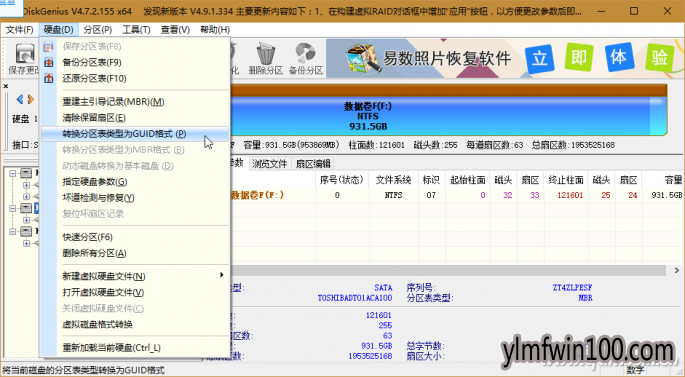This screenshot has height=377, width=685.
Task: Open the 分区(P) menu
Action: [97, 30]
